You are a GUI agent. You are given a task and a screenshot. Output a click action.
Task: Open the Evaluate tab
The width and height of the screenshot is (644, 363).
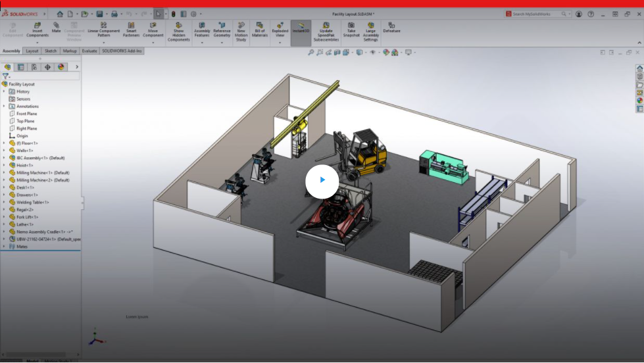pyautogui.click(x=89, y=51)
